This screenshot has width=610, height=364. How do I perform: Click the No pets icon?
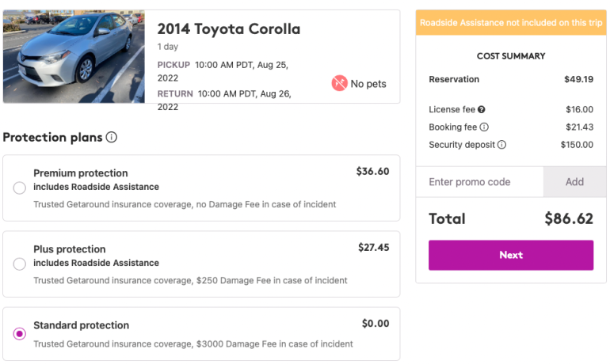pyautogui.click(x=339, y=83)
